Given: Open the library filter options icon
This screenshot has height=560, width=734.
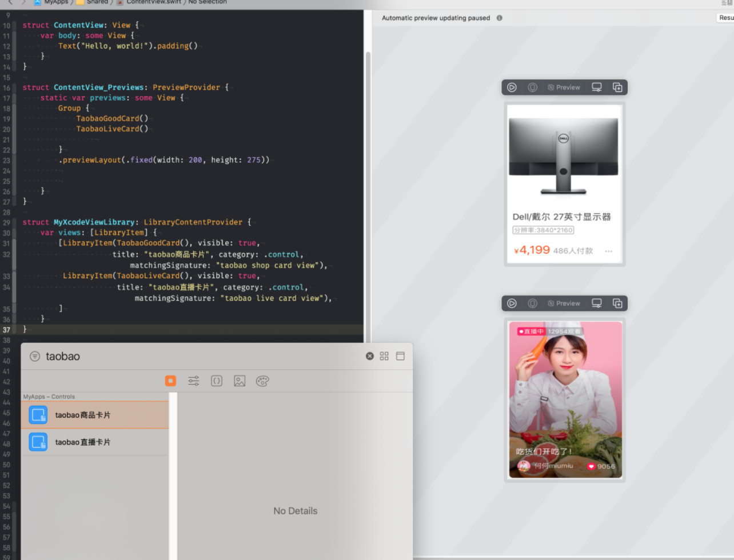Looking at the screenshot, I should point(35,356).
